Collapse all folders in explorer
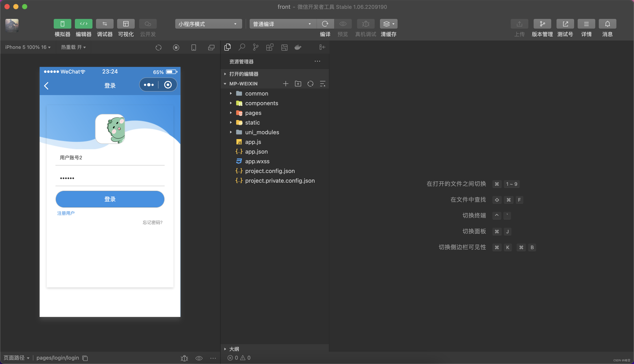The image size is (634, 364). [323, 84]
